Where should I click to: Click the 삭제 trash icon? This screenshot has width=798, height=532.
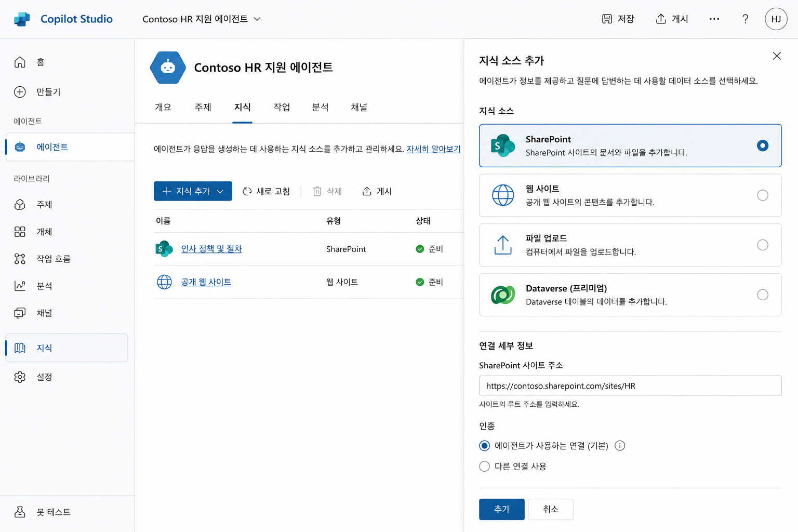click(x=317, y=191)
